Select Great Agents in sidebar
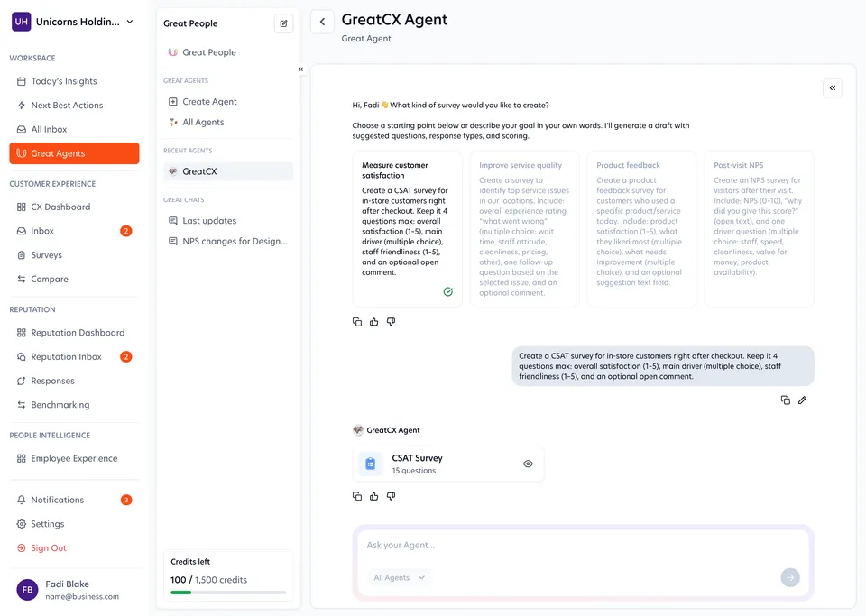 (x=74, y=153)
